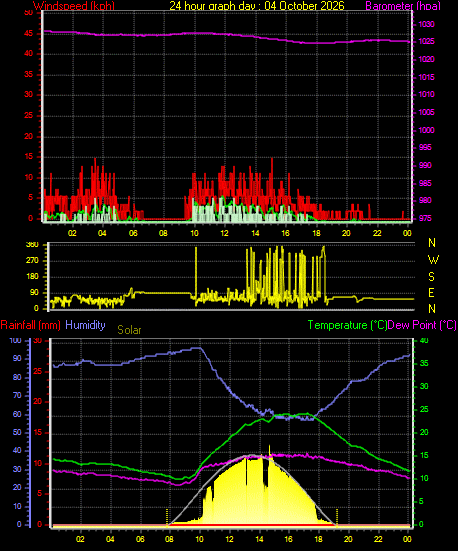Click the 40 value on temperature axis
Viewport: 458px width, 551px height.
(x=424, y=341)
